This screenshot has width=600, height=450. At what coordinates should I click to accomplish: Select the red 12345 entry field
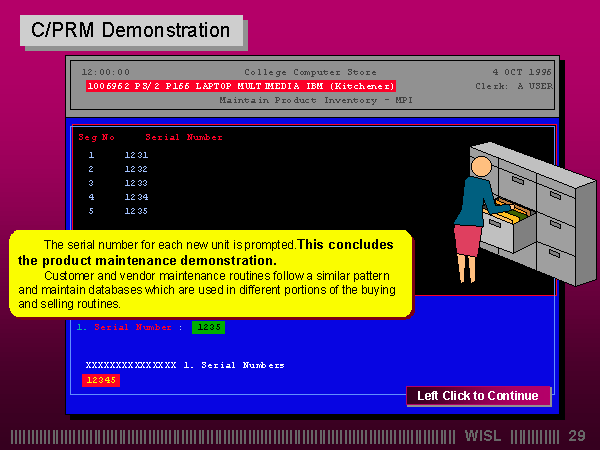coord(102,380)
